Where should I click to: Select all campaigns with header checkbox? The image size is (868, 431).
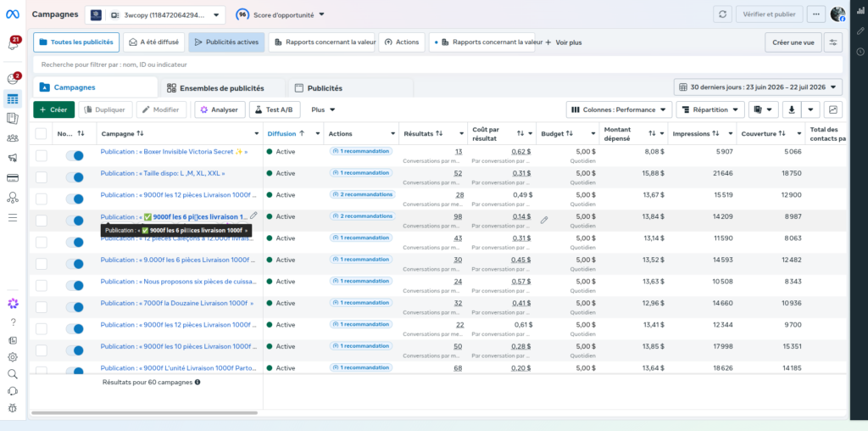[41, 133]
